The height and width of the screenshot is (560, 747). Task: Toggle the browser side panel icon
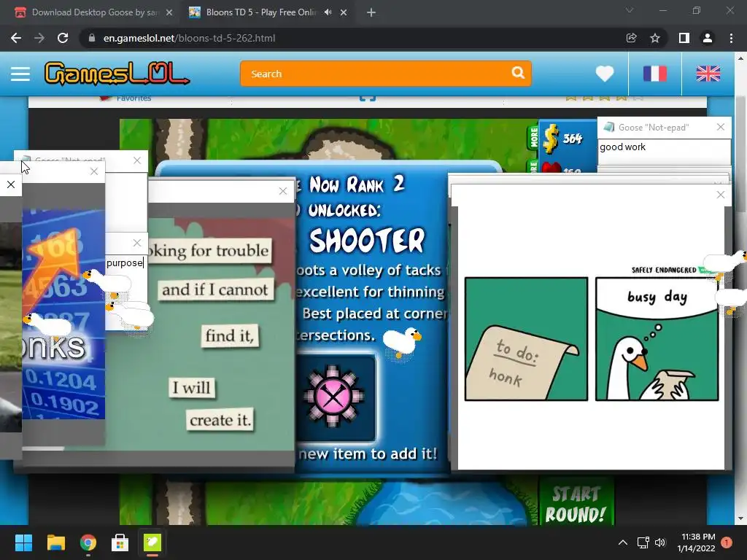[x=684, y=38]
